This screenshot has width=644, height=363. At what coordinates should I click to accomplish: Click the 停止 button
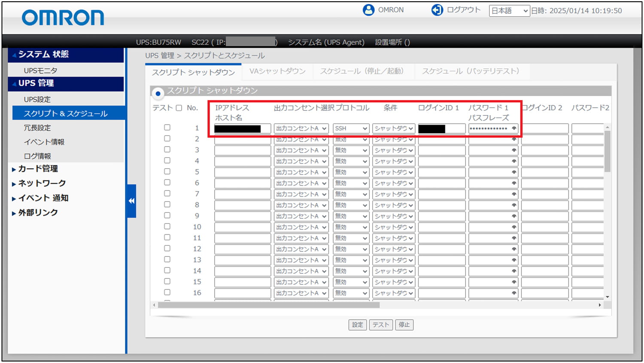point(404,325)
